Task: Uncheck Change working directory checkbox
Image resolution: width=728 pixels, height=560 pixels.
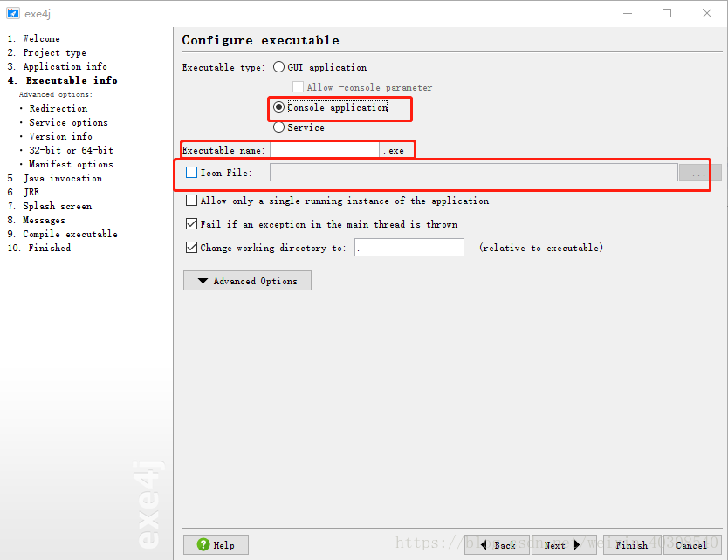Action: tap(191, 248)
